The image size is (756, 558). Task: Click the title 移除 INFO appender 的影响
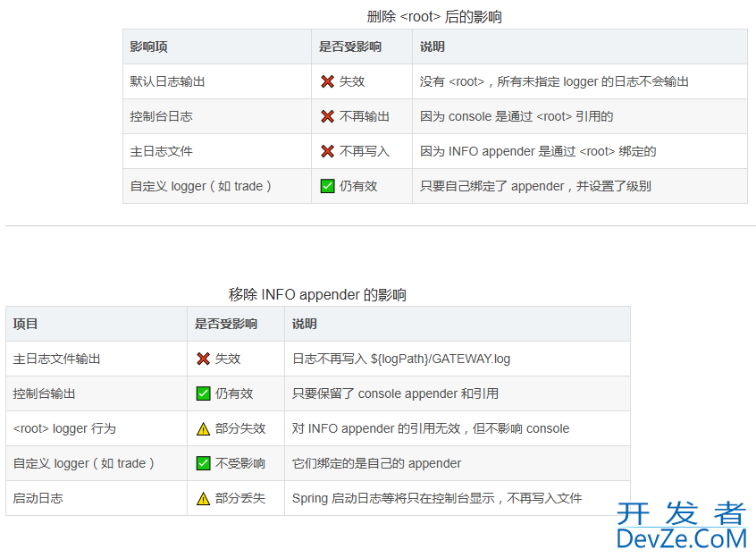(317, 294)
